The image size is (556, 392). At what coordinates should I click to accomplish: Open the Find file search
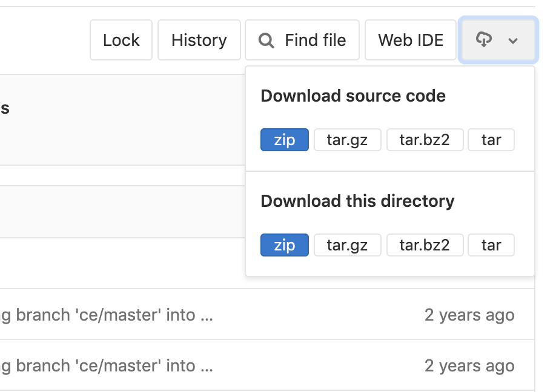coord(302,40)
